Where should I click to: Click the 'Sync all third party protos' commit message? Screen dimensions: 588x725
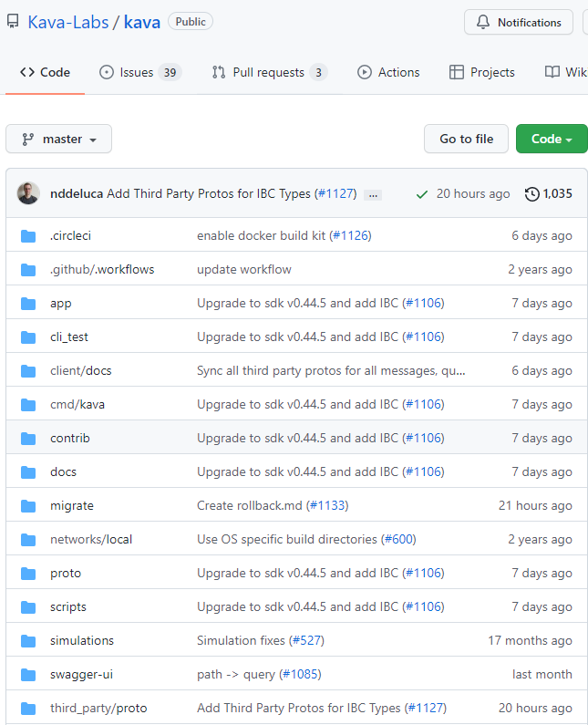click(x=331, y=371)
